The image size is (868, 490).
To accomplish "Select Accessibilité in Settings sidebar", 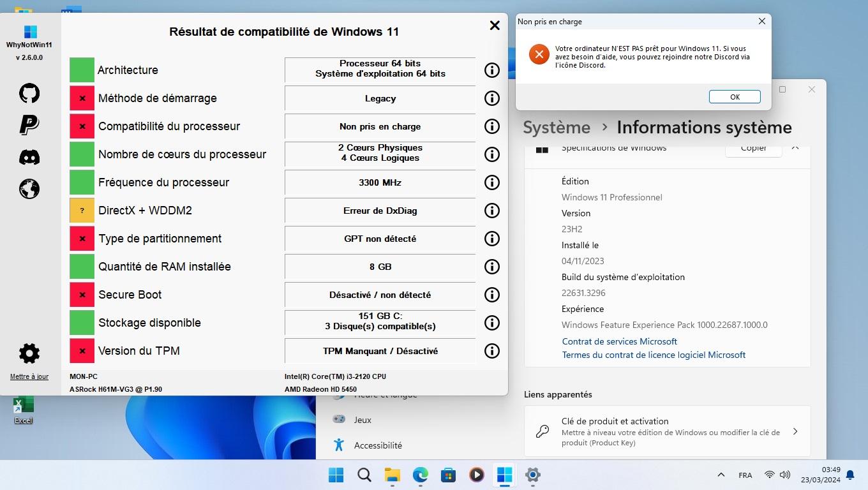I will click(x=378, y=445).
